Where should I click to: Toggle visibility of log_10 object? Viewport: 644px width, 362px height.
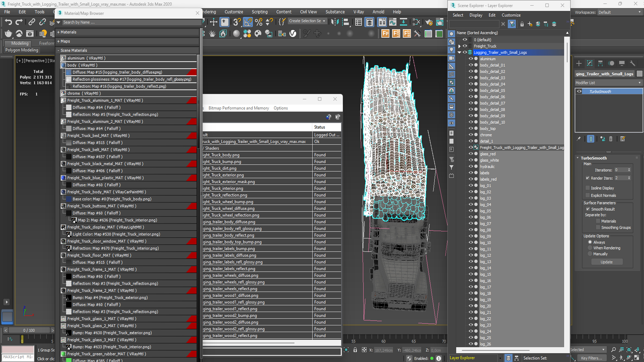(471, 243)
